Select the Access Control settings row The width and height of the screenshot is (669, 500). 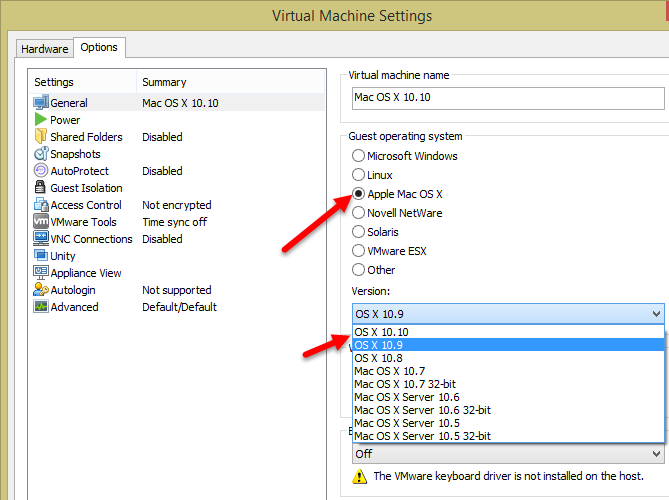(x=86, y=205)
